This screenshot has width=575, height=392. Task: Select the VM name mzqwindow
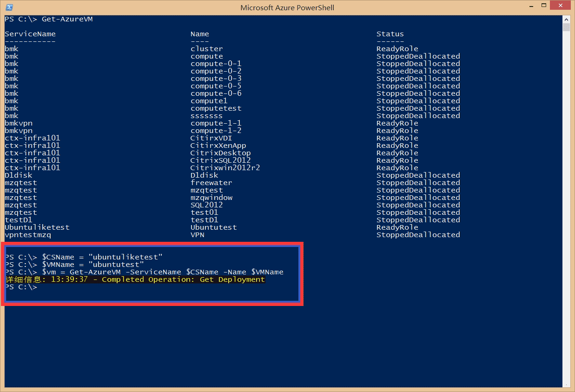pos(211,198)
